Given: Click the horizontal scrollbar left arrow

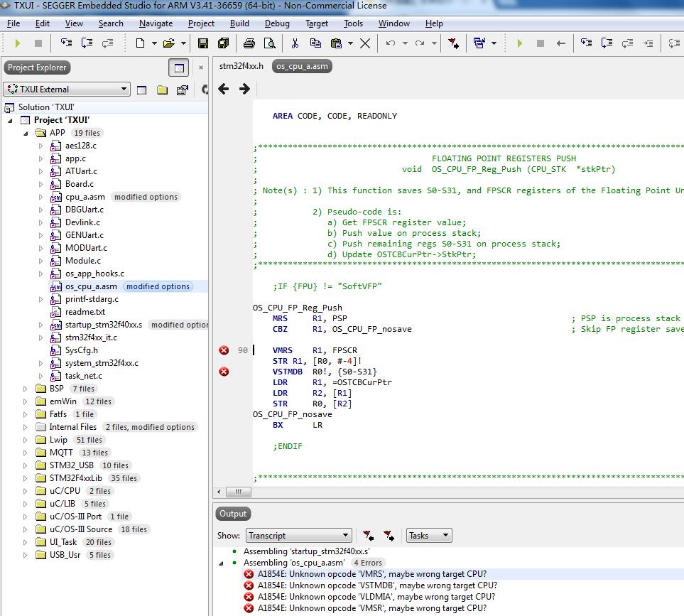Looking at the screenshot, I should click(219, 492).
